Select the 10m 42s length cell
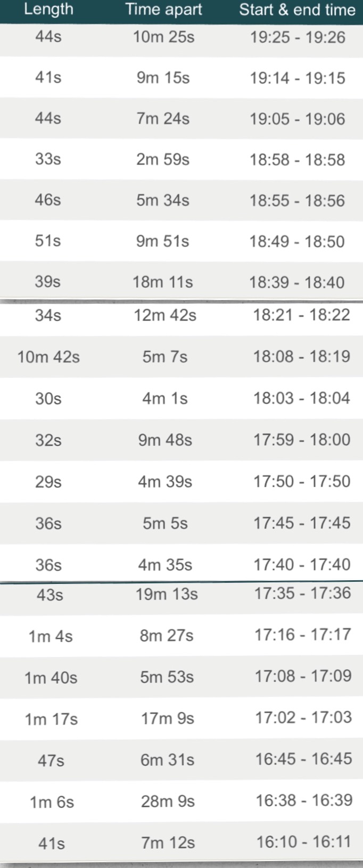363x868 pixels. 48,356
